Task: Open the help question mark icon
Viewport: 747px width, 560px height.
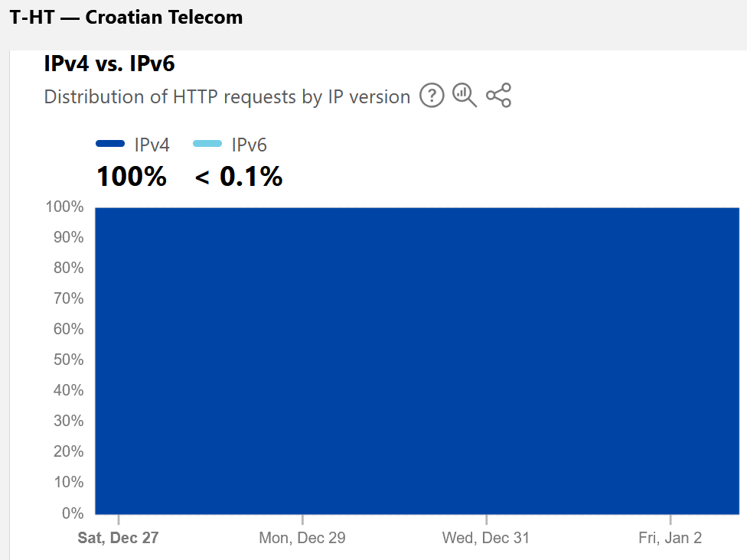Action: [x=432, y=96]
